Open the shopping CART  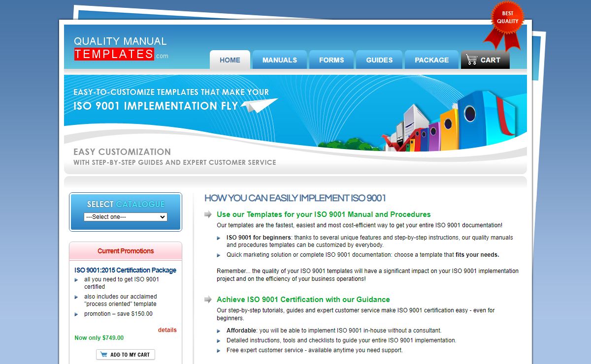pyautogui.click(x=485, y=60)
